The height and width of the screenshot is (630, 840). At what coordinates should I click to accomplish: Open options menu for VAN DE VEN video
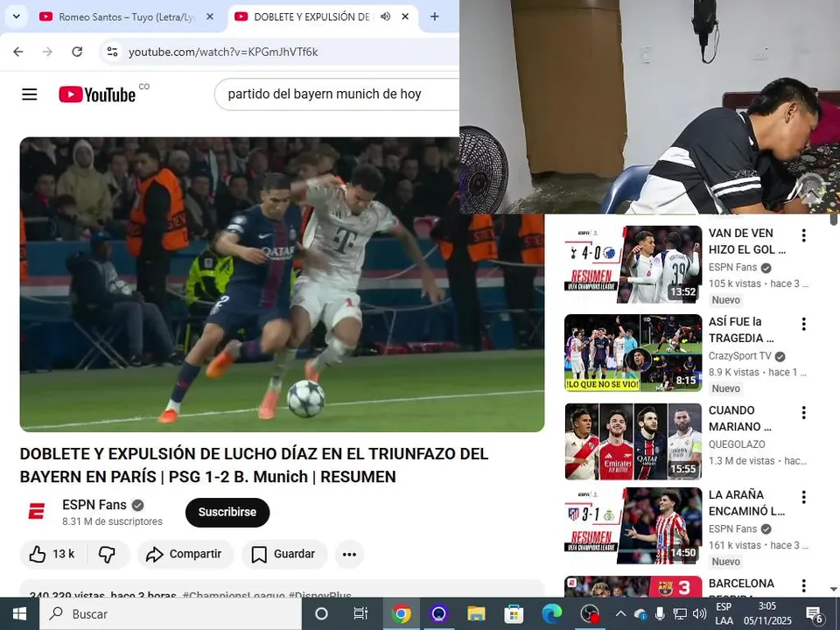point(803,235)
